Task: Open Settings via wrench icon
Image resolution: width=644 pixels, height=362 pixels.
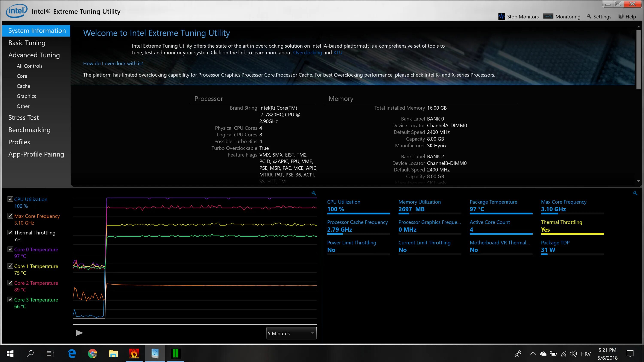Action: (589, 17)
